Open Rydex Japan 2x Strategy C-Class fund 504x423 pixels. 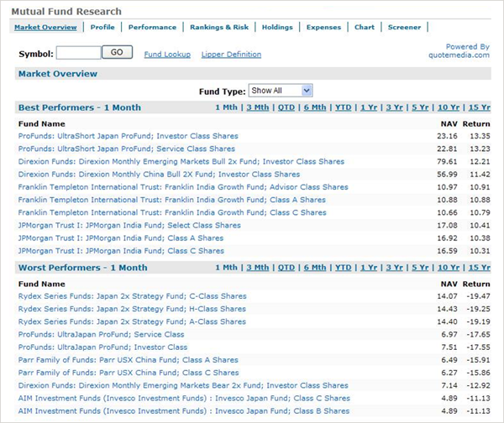coord(132,295)
